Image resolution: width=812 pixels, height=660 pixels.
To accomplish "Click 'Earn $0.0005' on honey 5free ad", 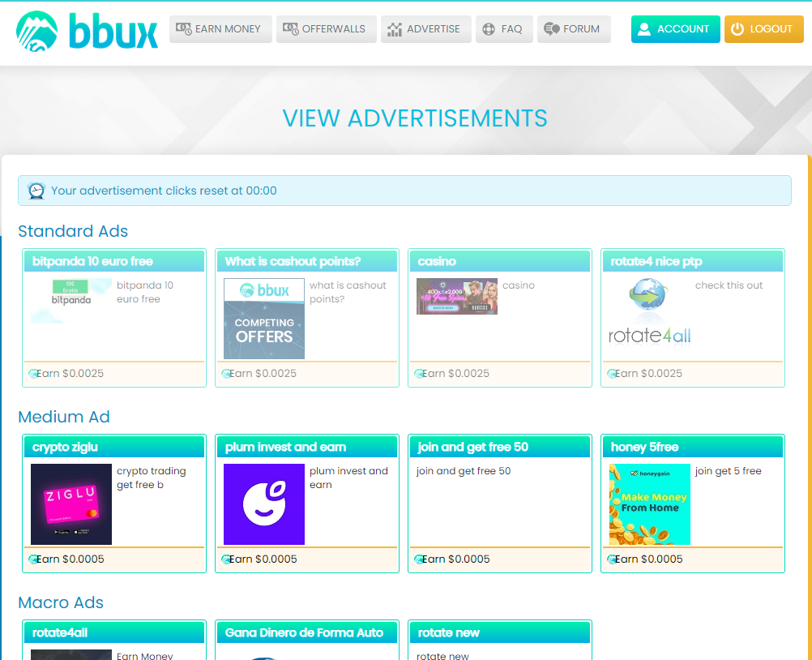I will point(649,559).
